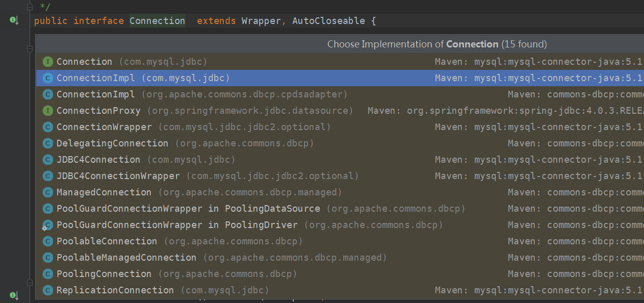Click class icon next to JDBC4ConnectionWrapper
Image resolution: width=644 pixels, height=303 pixels.
[x=47, y=176]
